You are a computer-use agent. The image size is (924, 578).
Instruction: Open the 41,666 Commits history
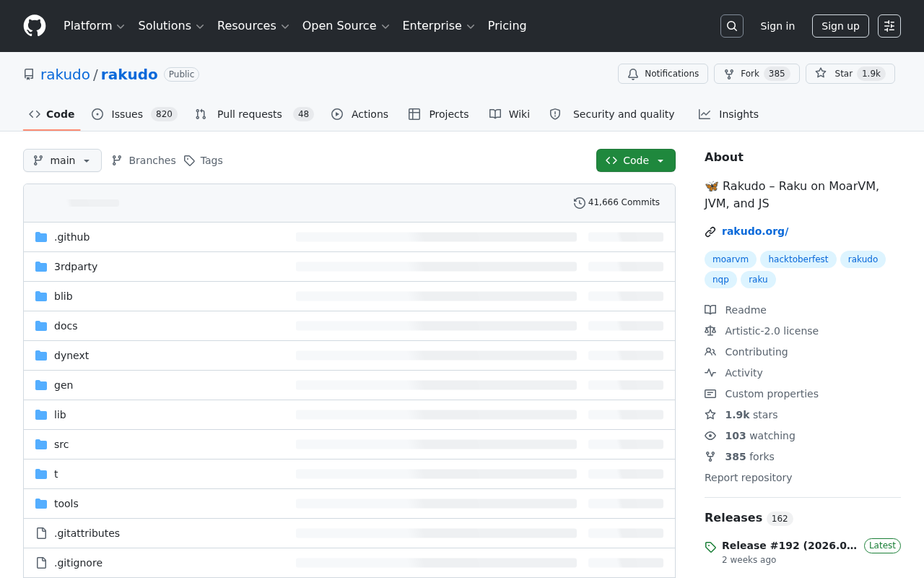[x=617, y=203]
